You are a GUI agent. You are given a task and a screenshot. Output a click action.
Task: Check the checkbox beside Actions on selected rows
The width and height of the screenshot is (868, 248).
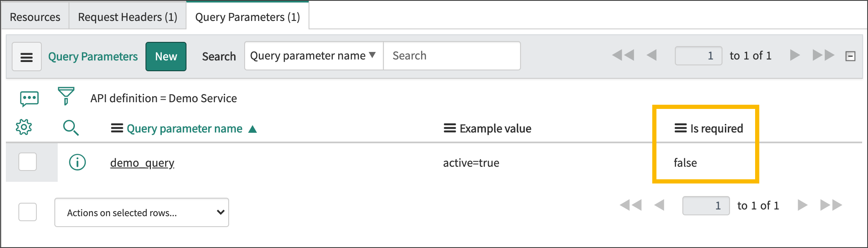(x=27, y=212)
